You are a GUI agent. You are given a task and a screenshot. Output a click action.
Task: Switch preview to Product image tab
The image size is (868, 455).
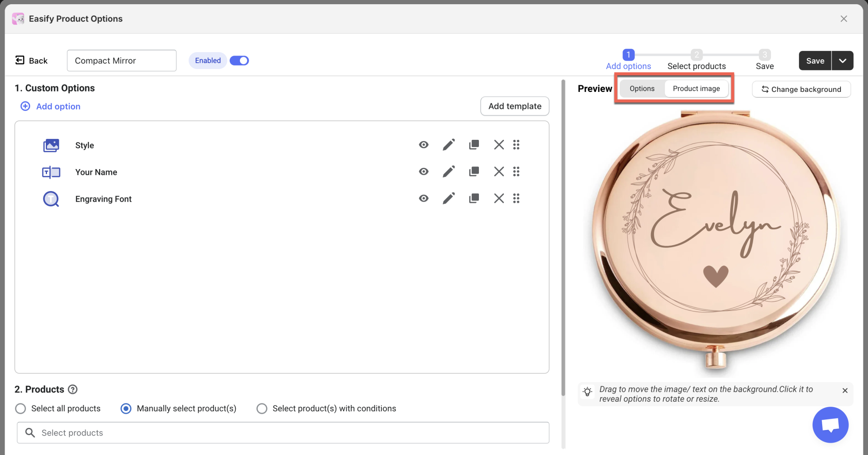pos(696,89)
